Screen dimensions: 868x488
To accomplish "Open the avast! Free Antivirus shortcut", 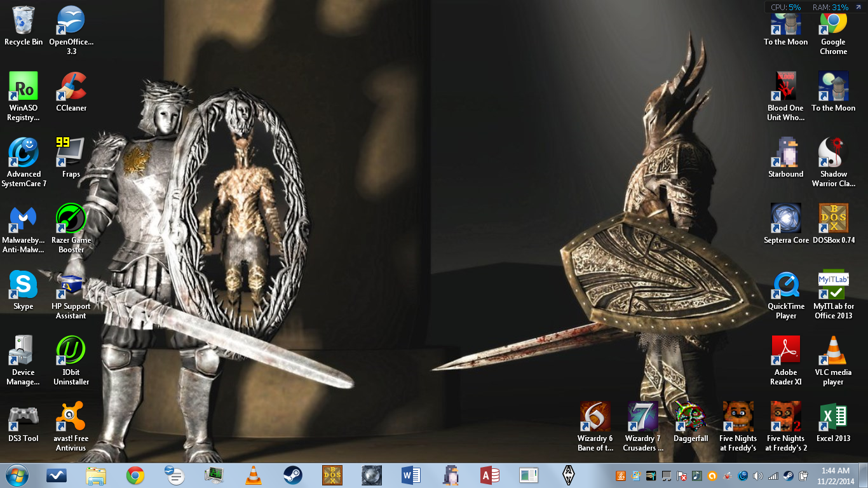I will point(71,426).
